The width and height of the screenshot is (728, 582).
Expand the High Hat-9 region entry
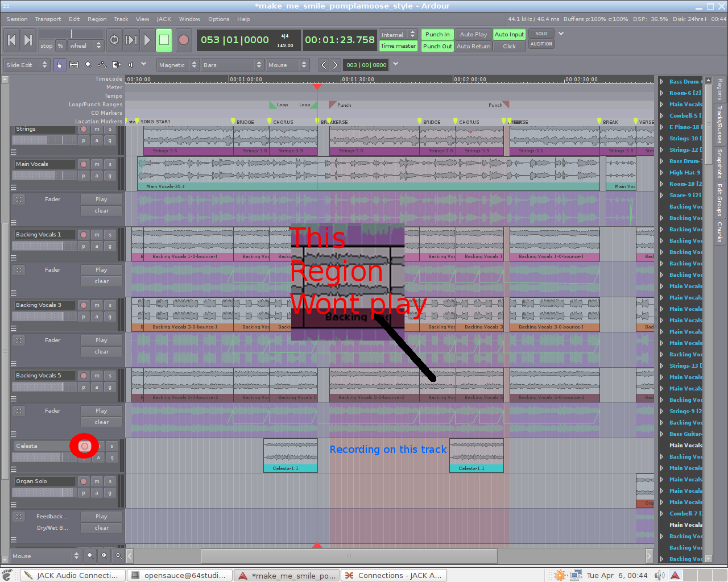(662, 172)
